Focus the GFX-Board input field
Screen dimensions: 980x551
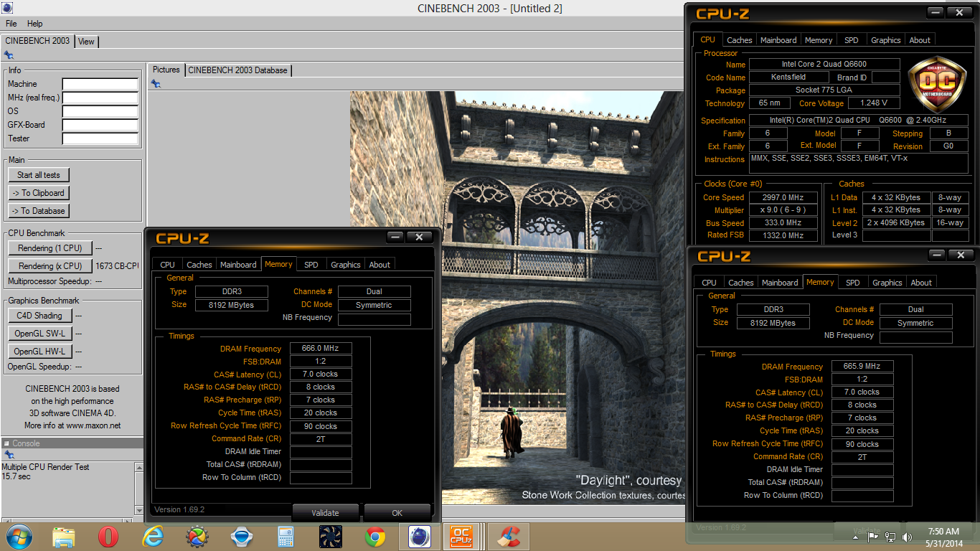pos(100,125)
